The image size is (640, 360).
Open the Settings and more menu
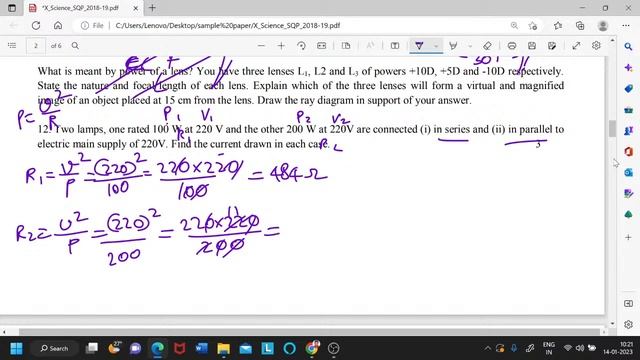626,25
